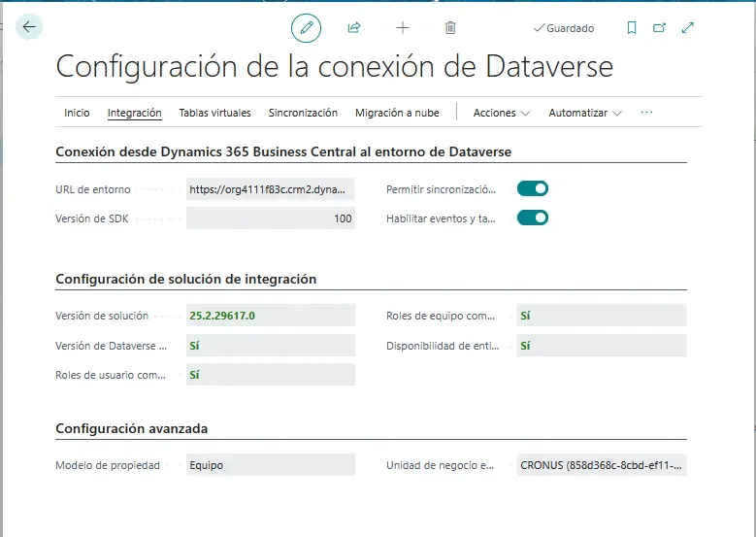Toggle the Habilitar eventos y tablas switch

click(532, 218)
